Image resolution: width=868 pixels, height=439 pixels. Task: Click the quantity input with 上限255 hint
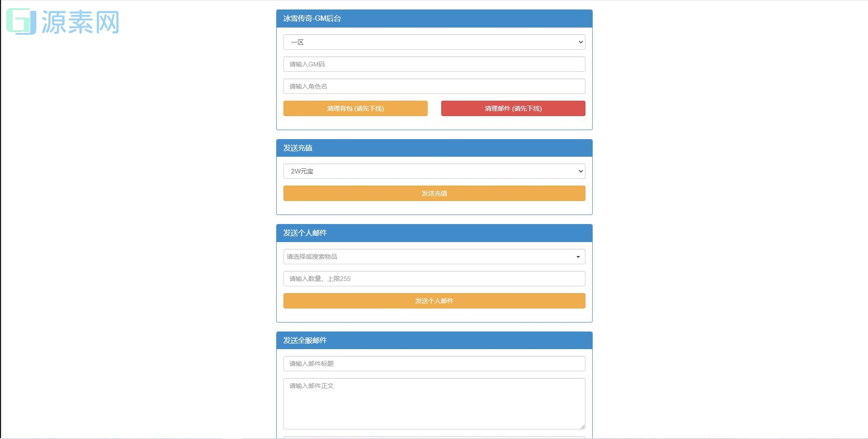coord(434,279)
